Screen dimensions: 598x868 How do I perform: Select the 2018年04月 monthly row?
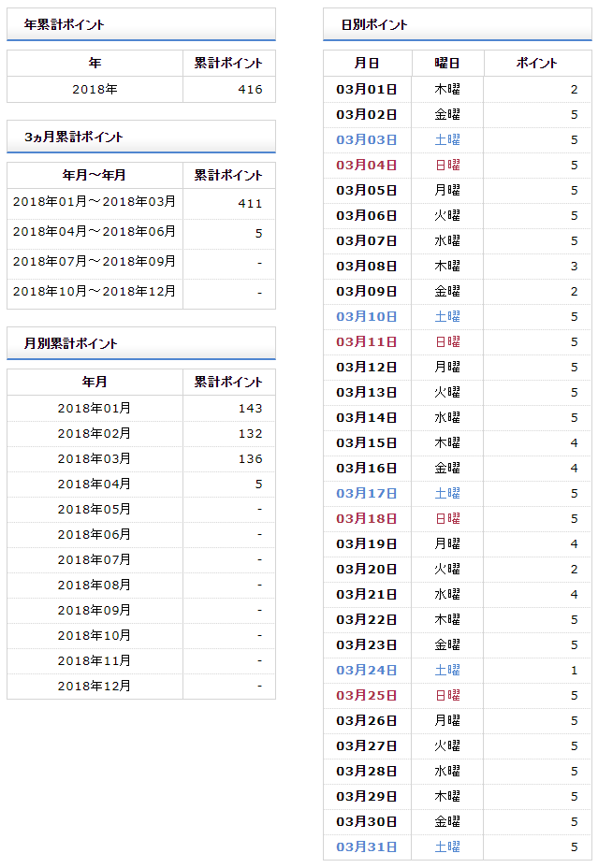point(141,484)
